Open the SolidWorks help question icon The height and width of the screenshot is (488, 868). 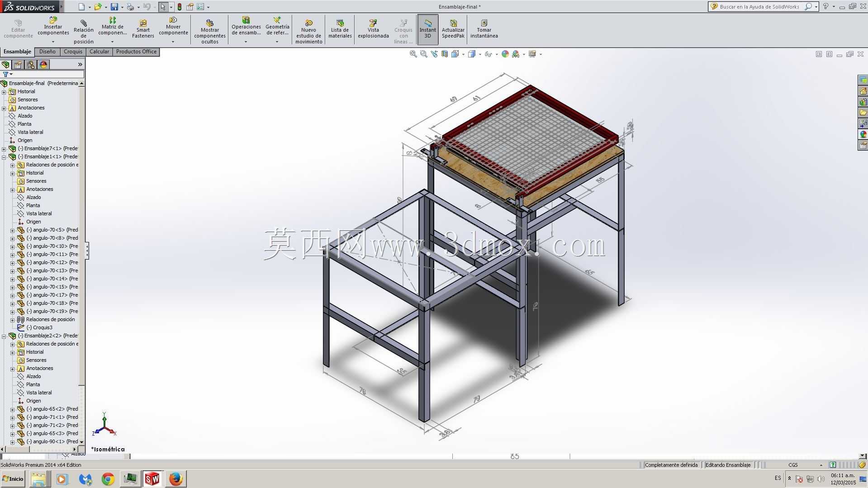coord(825,6)
